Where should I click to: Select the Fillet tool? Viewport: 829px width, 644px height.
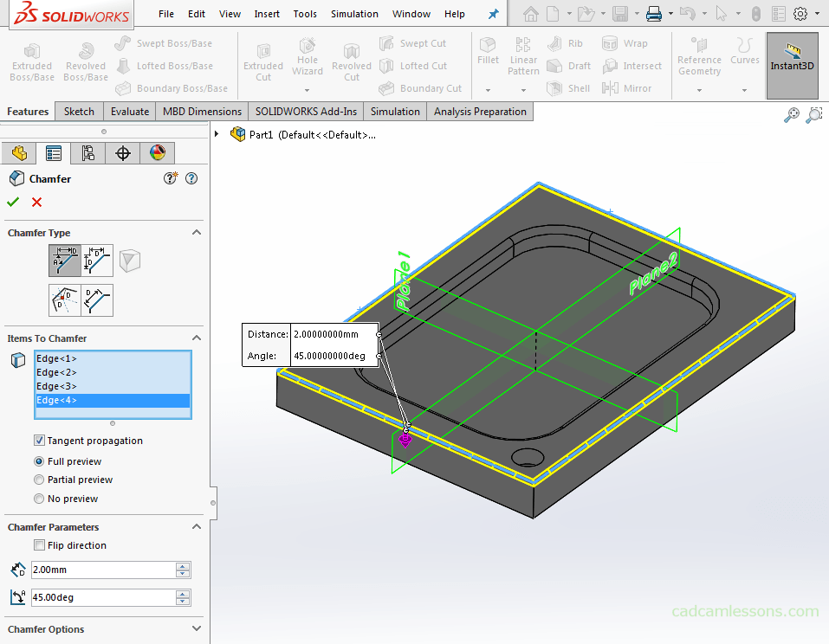(488, 51)
